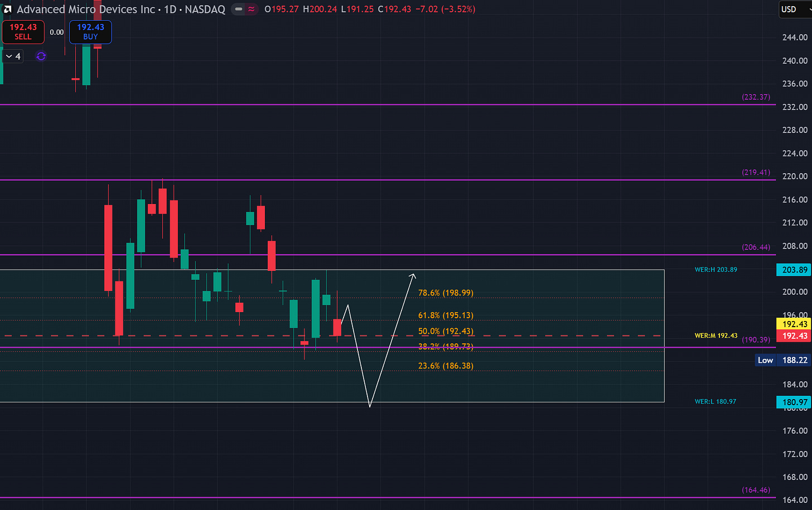
Task: Click the 228.00 price axis label
Action: click(795, 130)
